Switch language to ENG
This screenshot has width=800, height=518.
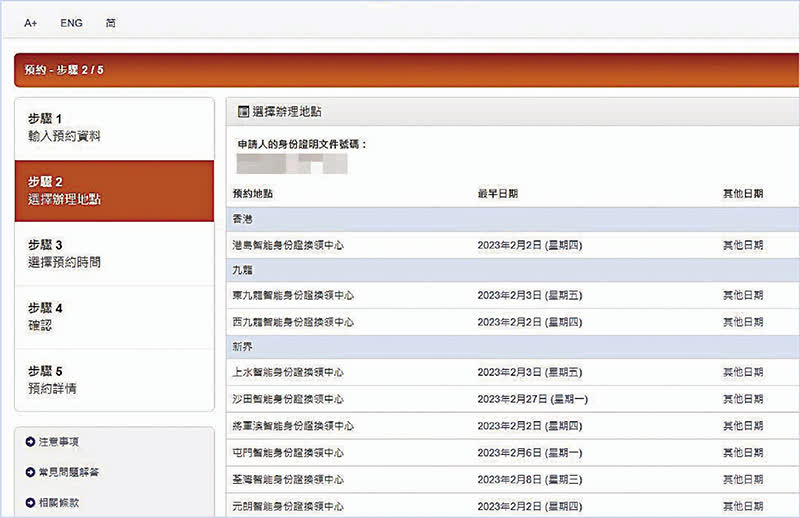(72, 22)
